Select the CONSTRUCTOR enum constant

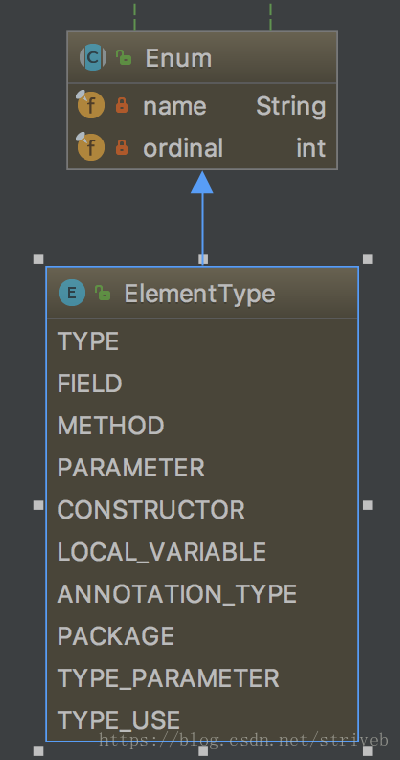pos(151,510)
